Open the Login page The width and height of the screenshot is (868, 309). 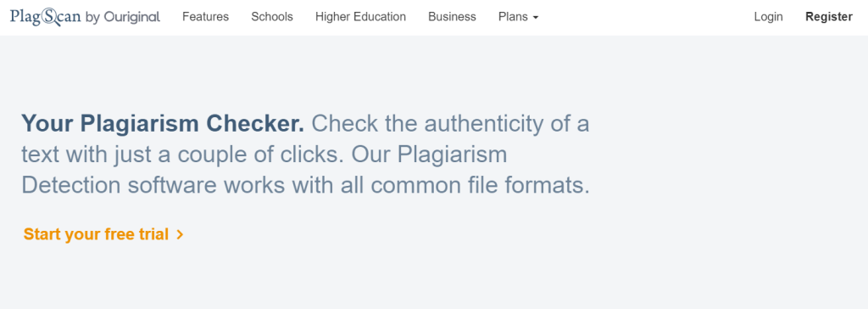tap(768, 17)
